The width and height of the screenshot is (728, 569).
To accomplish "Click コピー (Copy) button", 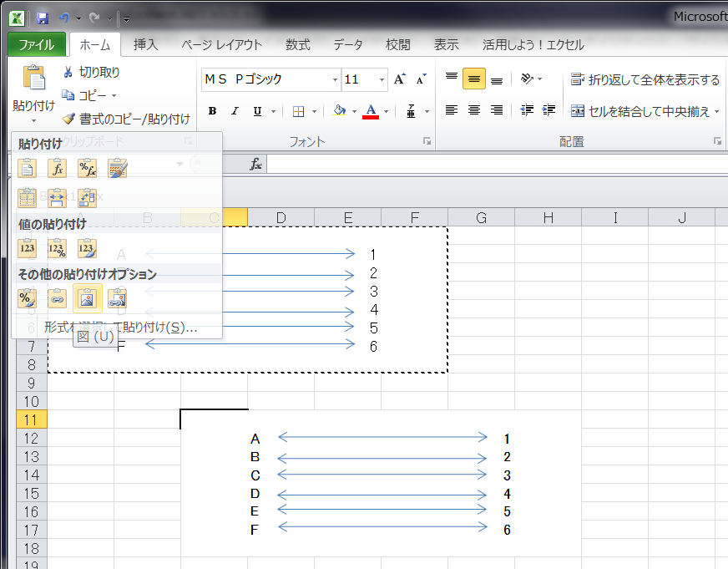I will tap(85, 96).
